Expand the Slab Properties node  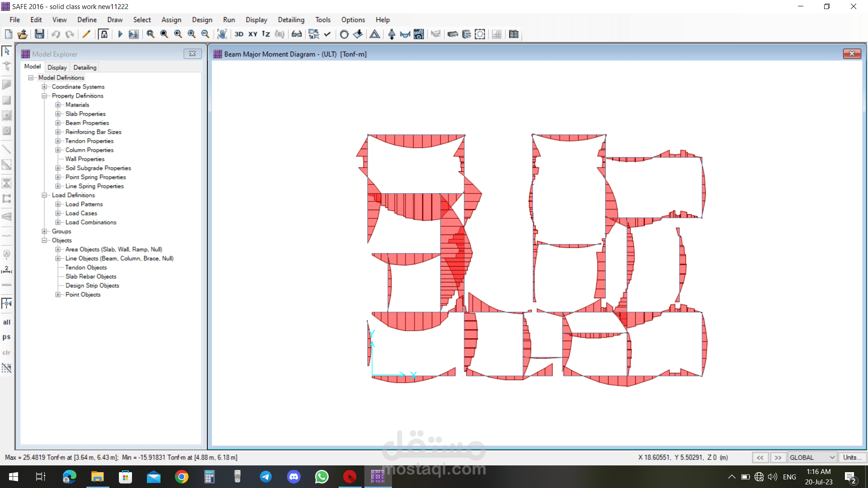(58, 114)
